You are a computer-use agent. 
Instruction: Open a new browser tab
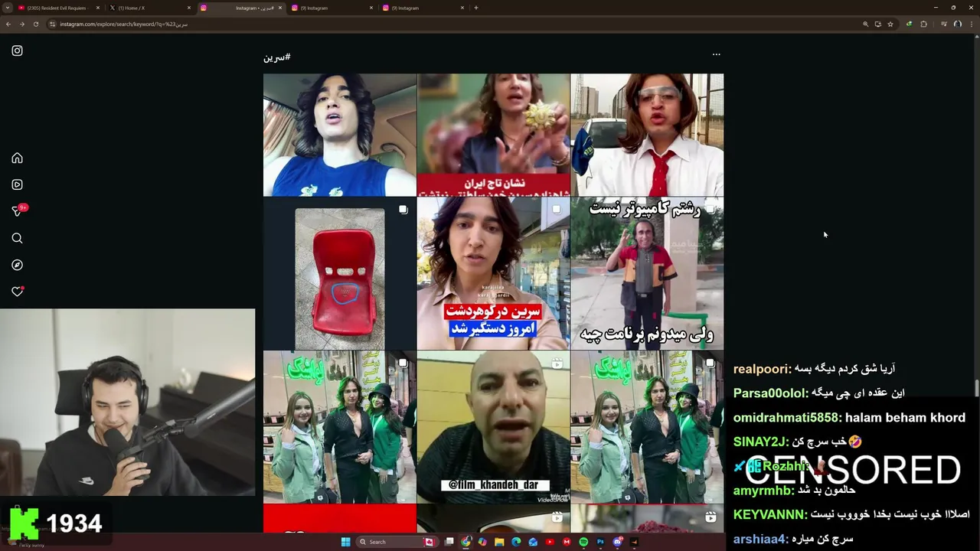click(476, 8)
